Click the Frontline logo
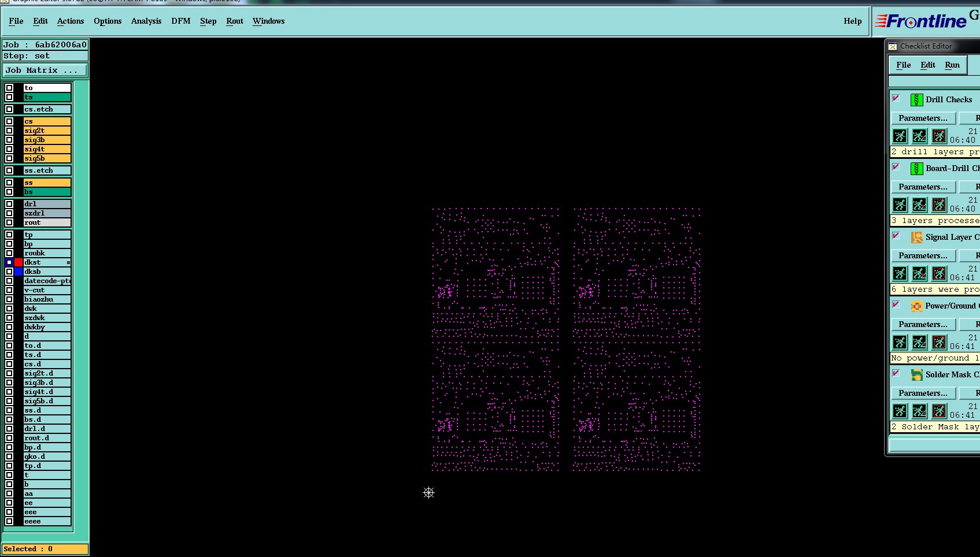 click(921, 21)
